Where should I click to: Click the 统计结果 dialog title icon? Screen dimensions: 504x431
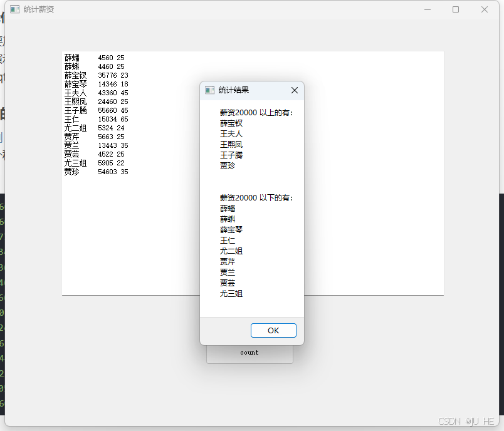coord(209,90)
